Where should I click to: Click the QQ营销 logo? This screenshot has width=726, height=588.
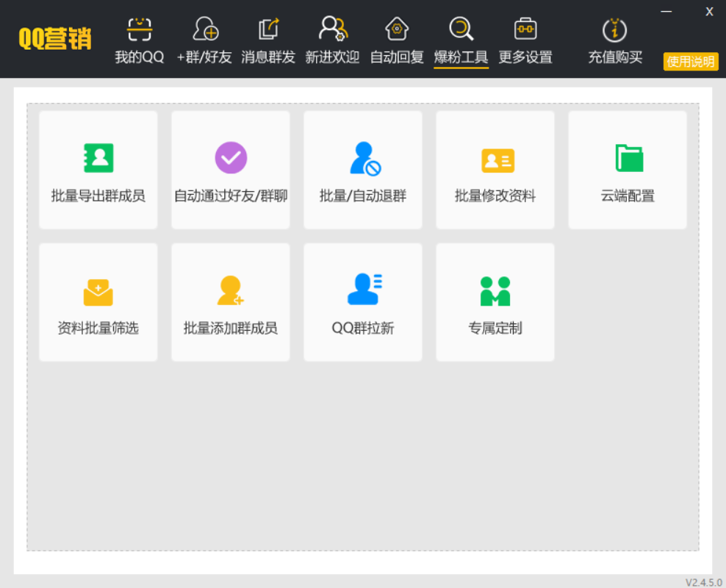[55, 38]
